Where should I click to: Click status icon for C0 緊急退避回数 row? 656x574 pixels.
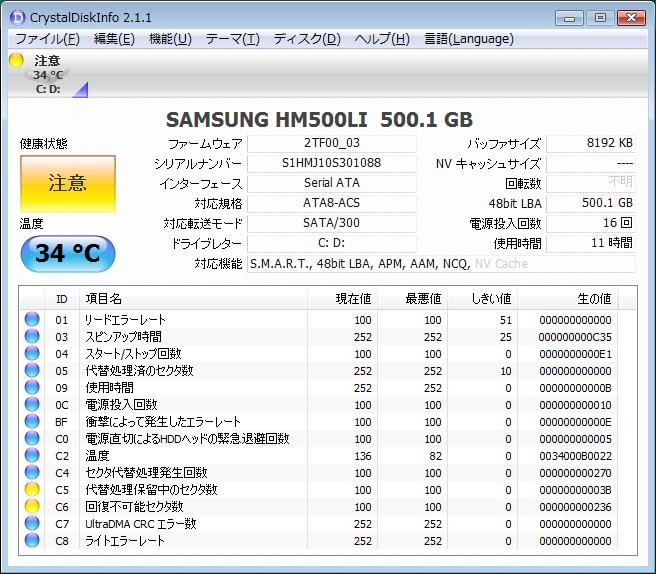click(x=32, y=438)
